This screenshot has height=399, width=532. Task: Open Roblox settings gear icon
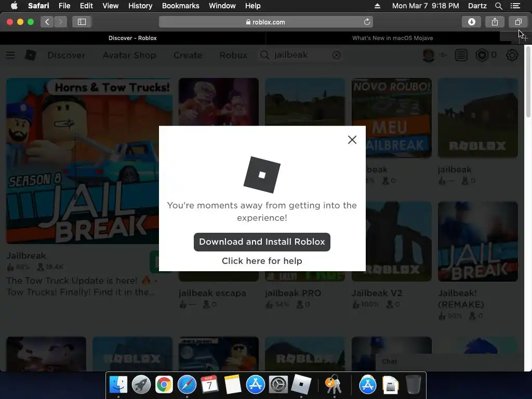512,55
